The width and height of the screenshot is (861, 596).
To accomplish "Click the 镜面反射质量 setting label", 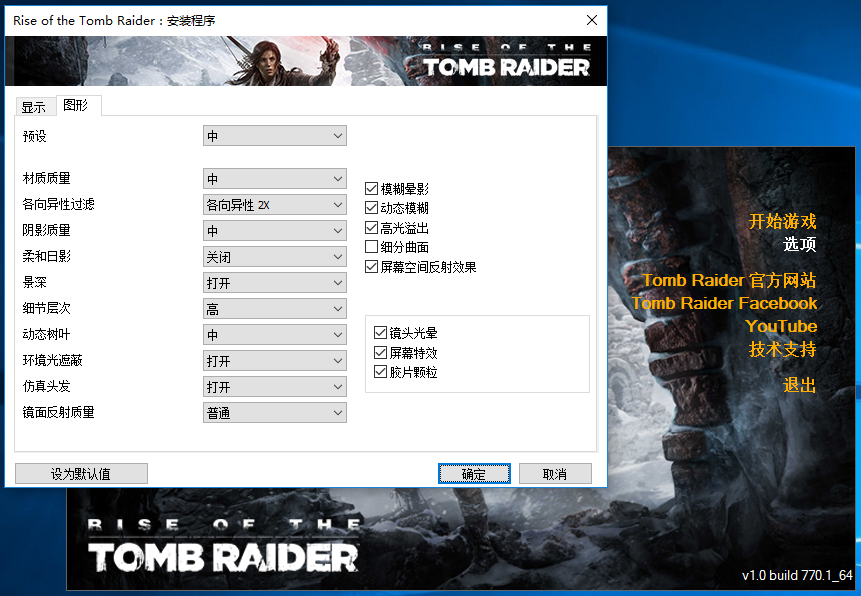I will pyautogui.click(x=58, y=413).
